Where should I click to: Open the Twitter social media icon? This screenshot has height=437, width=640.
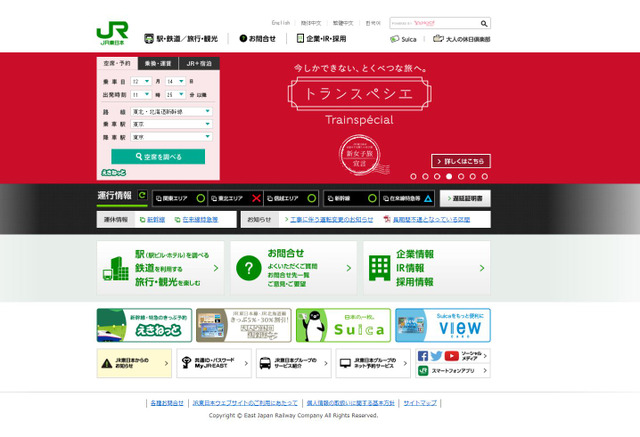tap(436, 356)
